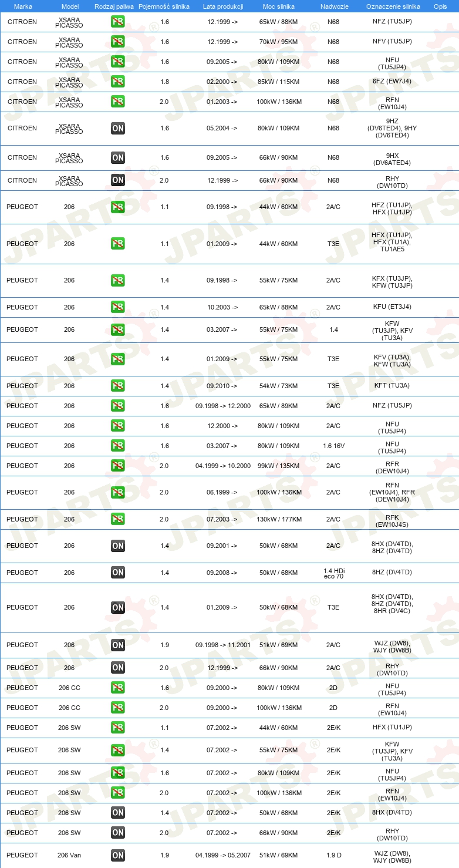This screenshot has height=868, width=459.
Task: Select petrol icon in 206 KFT 54kW row
Action: coord(118,386)
